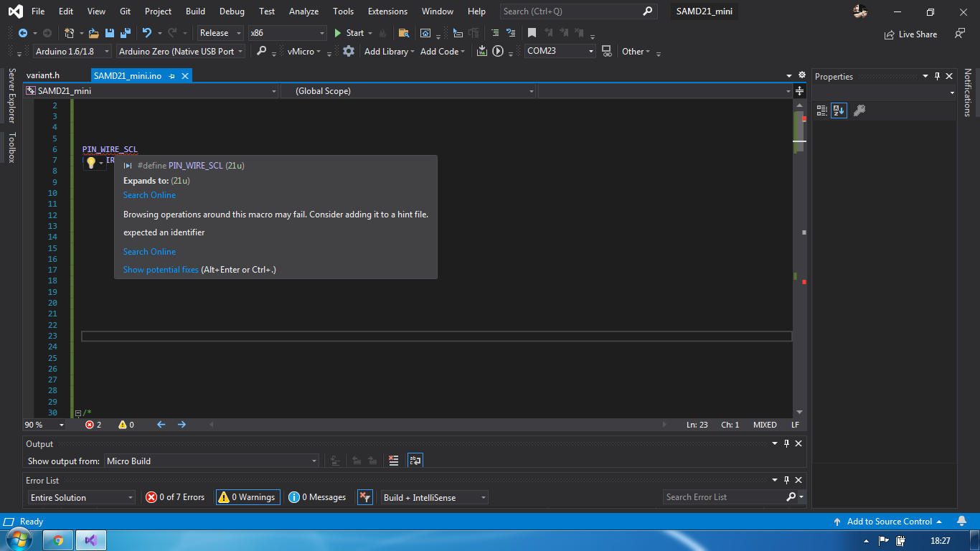Screen dimensions: 980x551
Task: Toggle the 0 Warnings filter button
Action: (247, 497)
